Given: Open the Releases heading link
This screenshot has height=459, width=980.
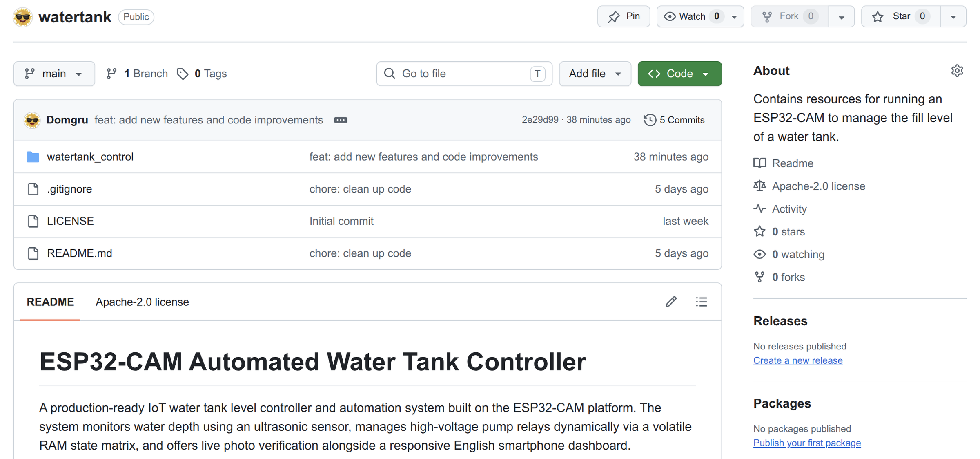Looking at the screenshot, I should [780, 321].
